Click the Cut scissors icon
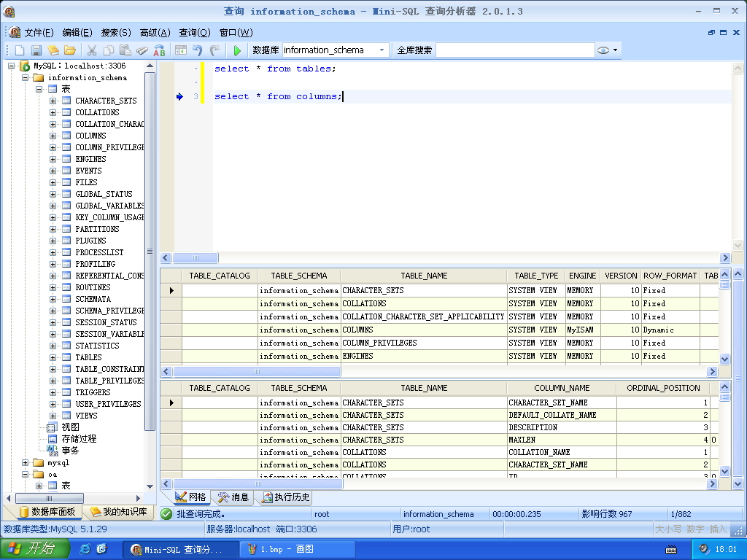 [92, 50]
